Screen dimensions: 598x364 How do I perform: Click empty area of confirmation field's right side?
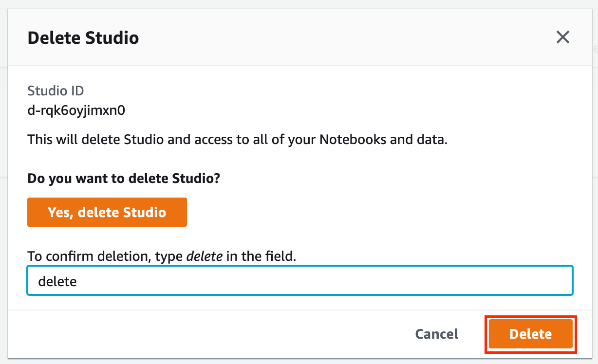click(438, 281)
